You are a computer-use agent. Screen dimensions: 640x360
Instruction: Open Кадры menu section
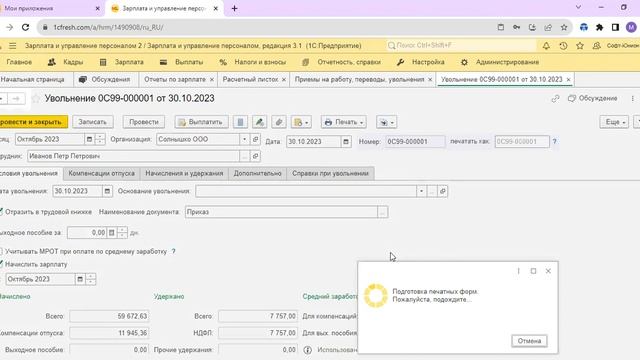[x=65, y=62]
